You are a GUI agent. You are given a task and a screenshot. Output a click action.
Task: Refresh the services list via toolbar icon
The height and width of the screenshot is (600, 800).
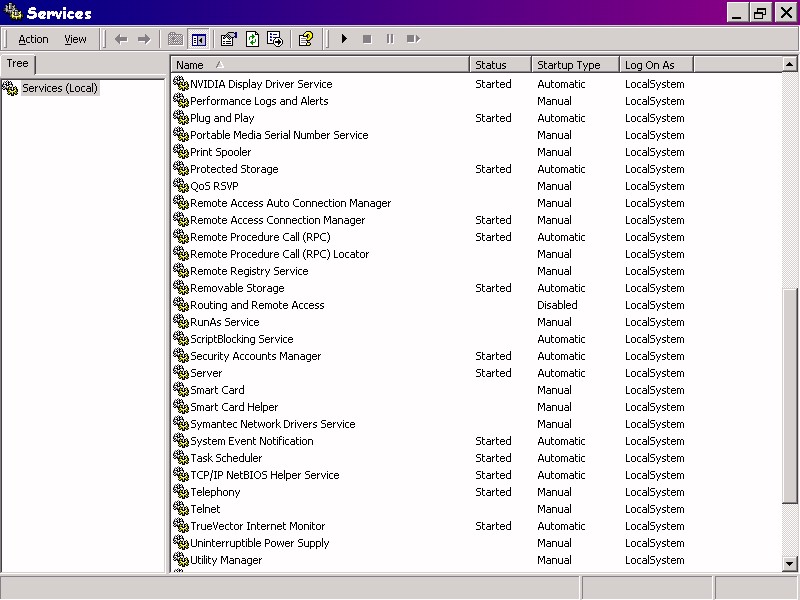coord(253,39)
